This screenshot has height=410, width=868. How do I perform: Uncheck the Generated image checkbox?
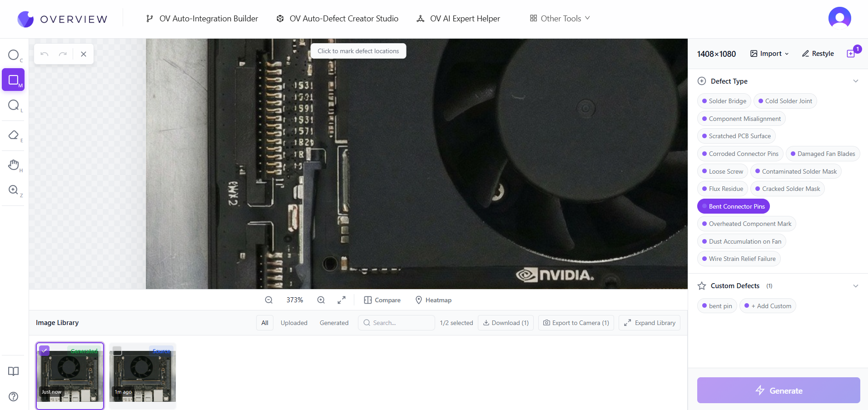tap(44, 350)
